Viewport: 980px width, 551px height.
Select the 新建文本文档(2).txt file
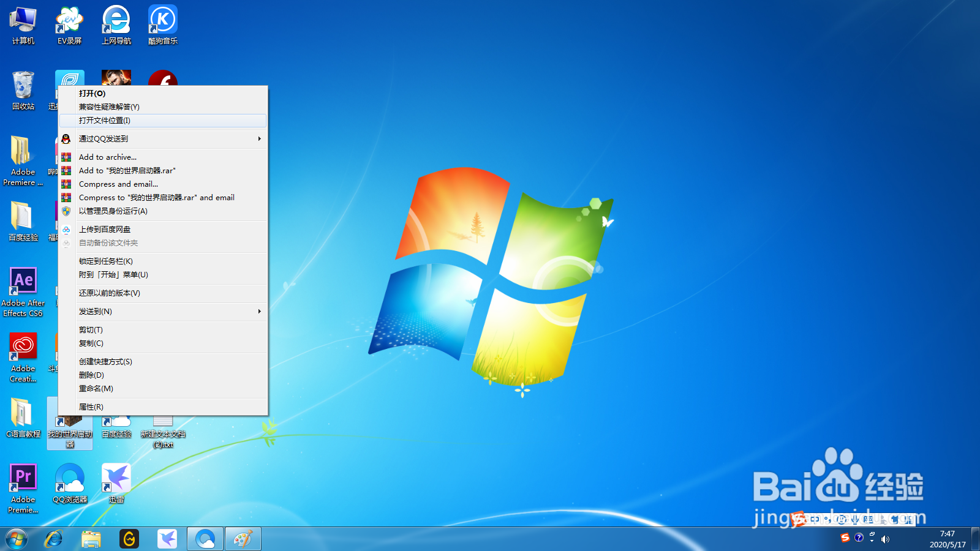[x=163, y=432]
